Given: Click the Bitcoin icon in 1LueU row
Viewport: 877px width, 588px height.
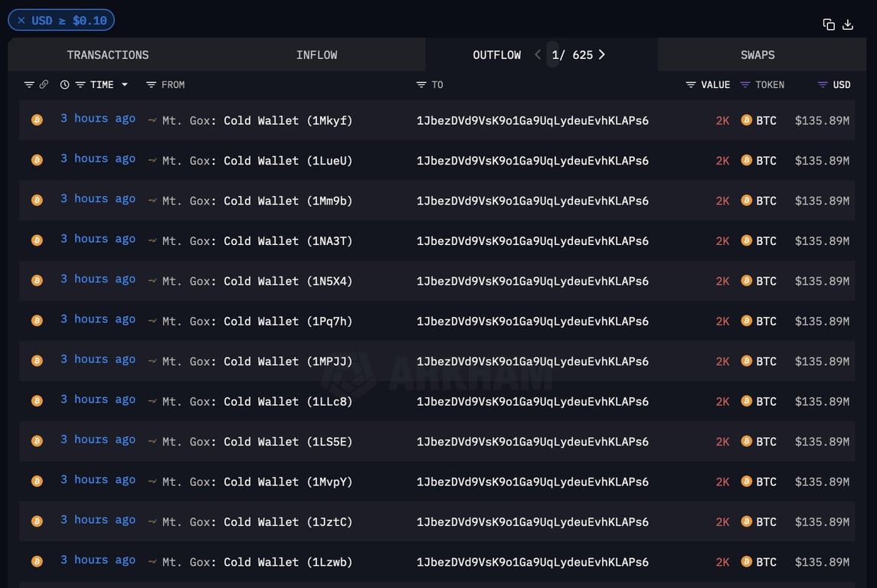Looking at the screenshot, I should (x=37, y=160).
